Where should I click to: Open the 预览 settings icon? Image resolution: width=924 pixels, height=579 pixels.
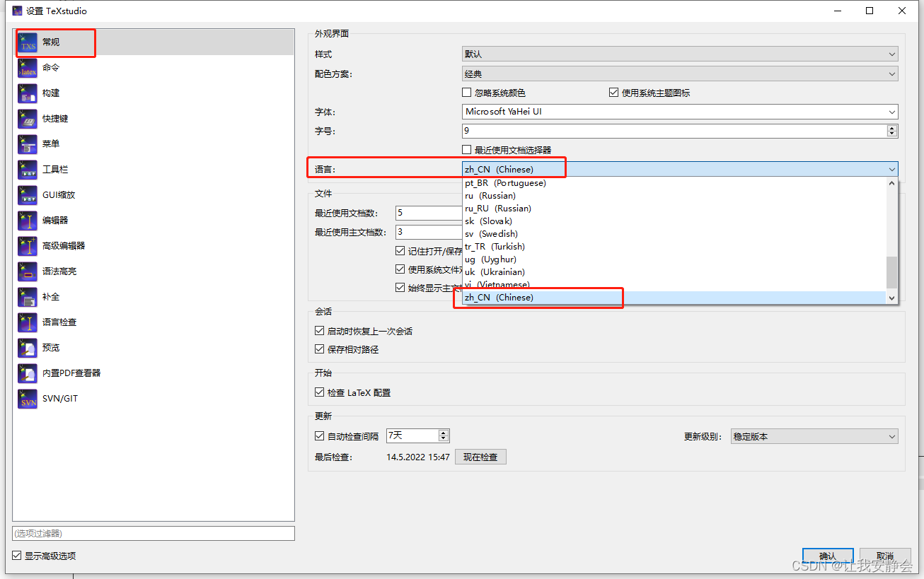tap(28, 348)
